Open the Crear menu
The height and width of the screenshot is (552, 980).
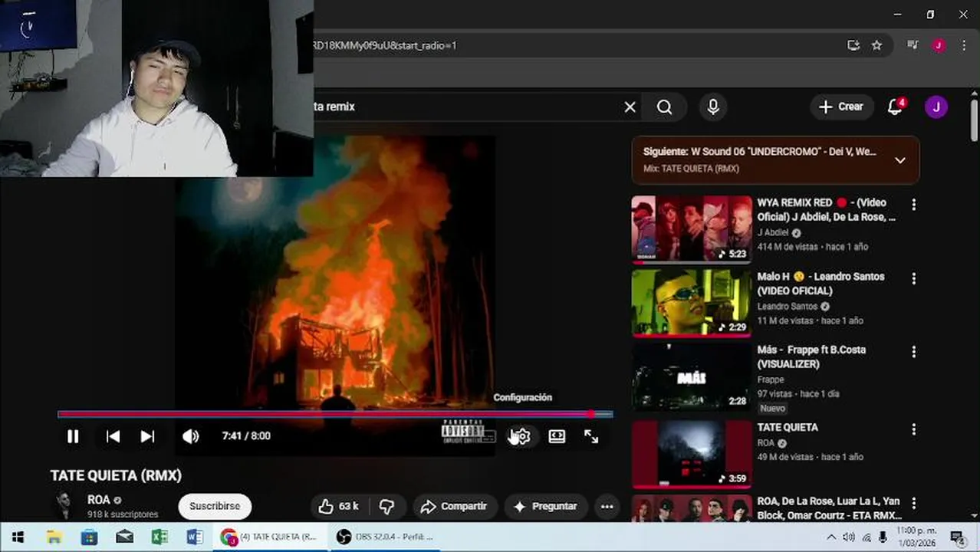[x=841, y=107]
